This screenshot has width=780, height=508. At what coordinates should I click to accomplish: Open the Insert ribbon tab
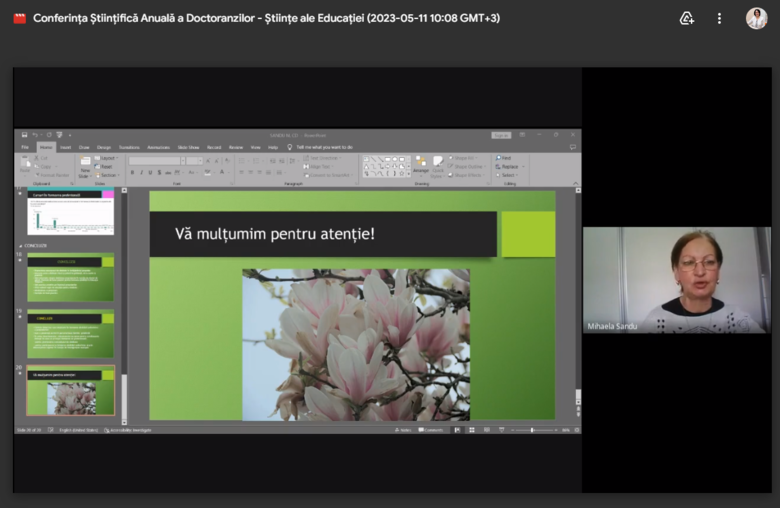click(x=65, y=147)
